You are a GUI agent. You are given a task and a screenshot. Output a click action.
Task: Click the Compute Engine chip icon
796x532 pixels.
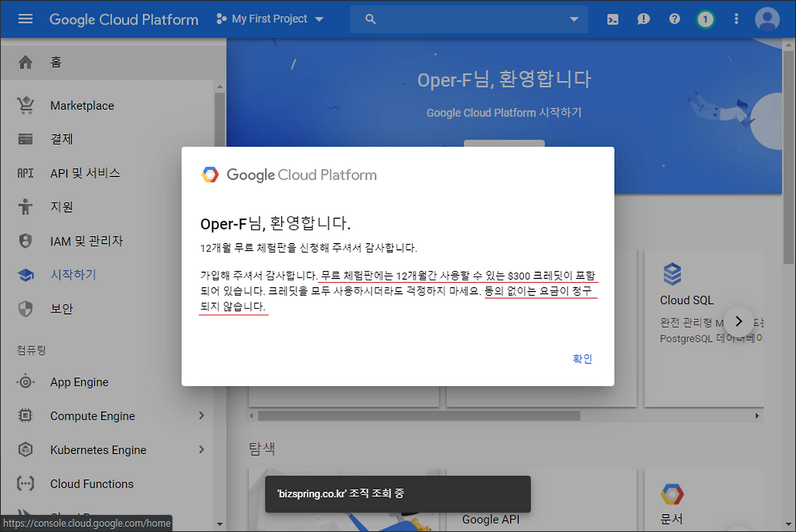(25, 416)
